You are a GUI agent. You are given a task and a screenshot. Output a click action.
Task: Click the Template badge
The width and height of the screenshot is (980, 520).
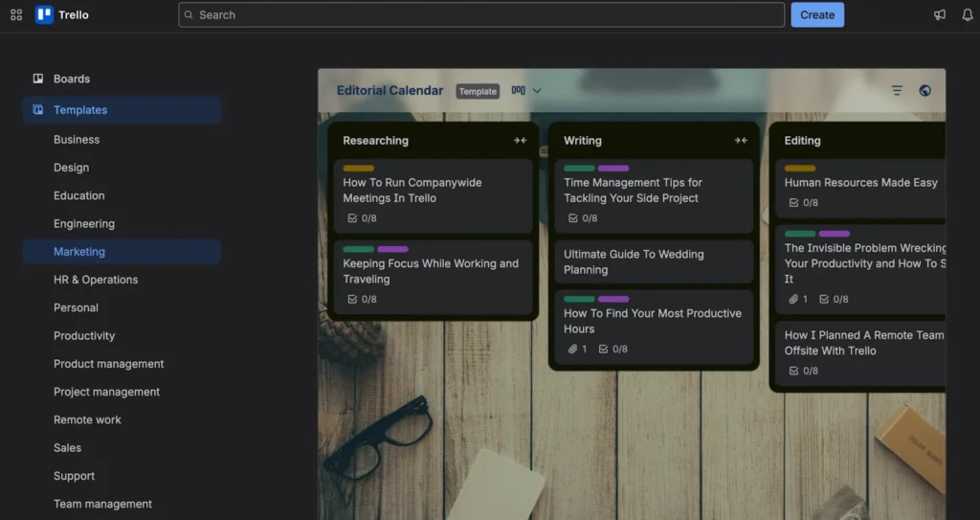tap(478, 91)
